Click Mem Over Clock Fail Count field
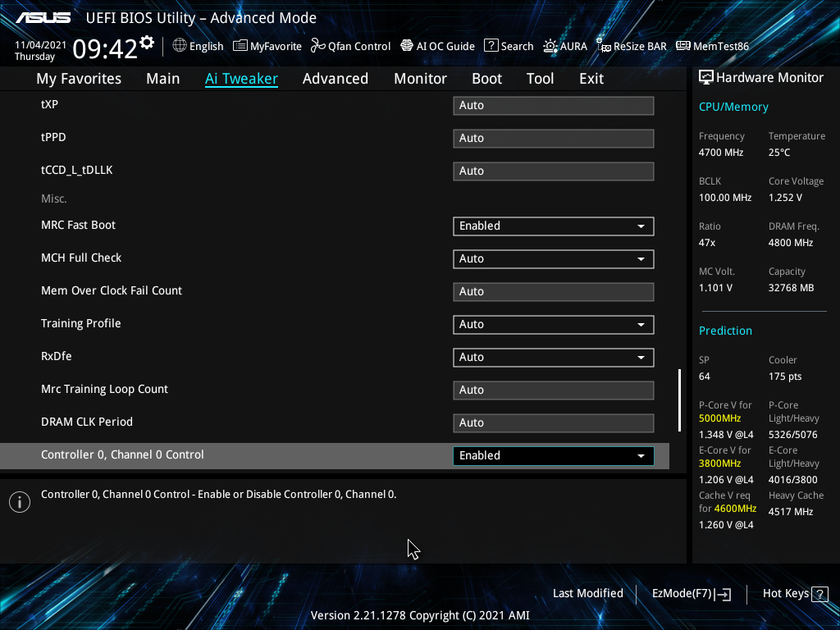The width and height of the screenshot is (840, 630). point(554,291)
